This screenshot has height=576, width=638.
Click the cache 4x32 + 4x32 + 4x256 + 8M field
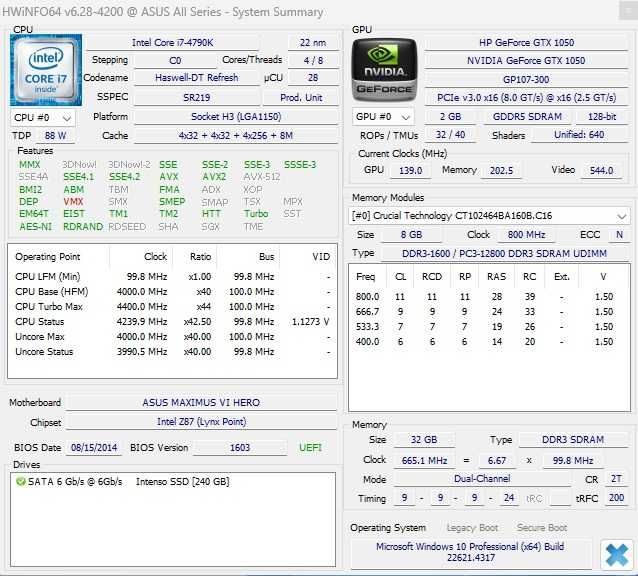[236, 136]
